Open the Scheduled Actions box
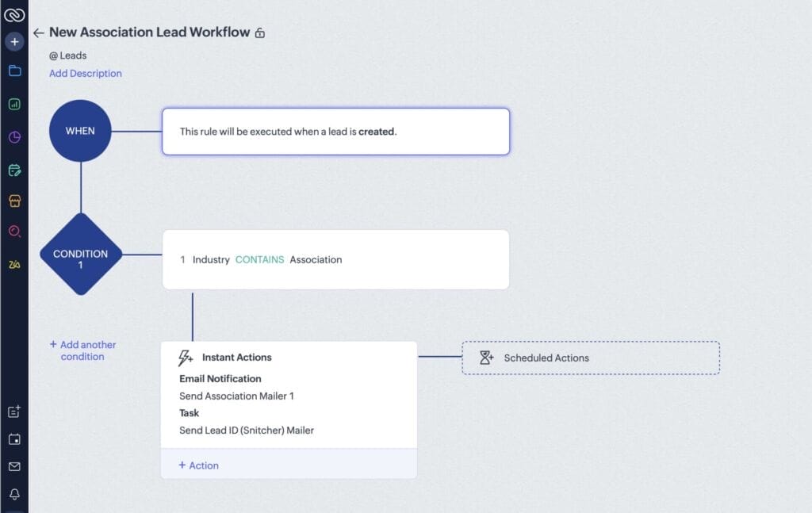 pos(591,358)
